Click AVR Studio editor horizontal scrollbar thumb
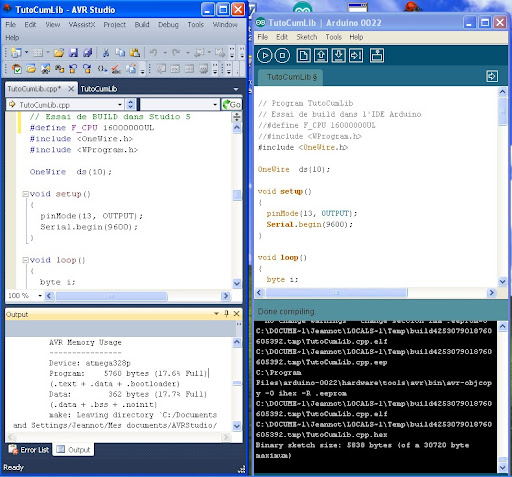The image size is (512, 477). click(111, 296)
